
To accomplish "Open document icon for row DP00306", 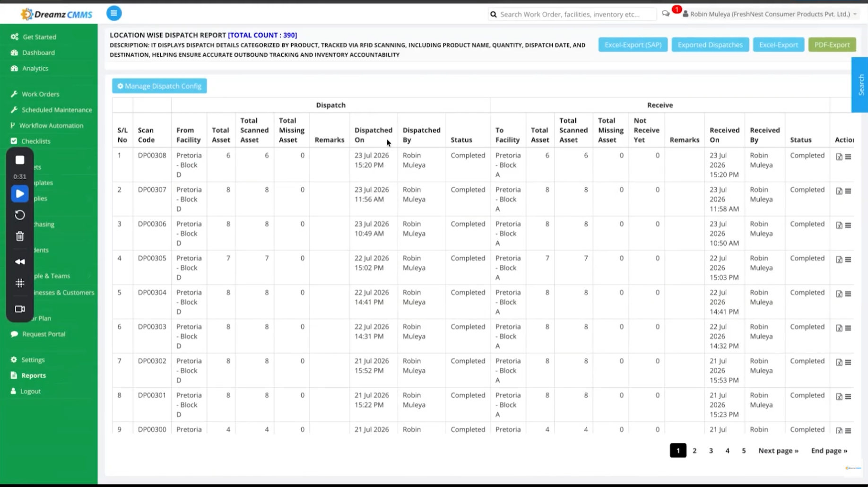I will (839, 226).
